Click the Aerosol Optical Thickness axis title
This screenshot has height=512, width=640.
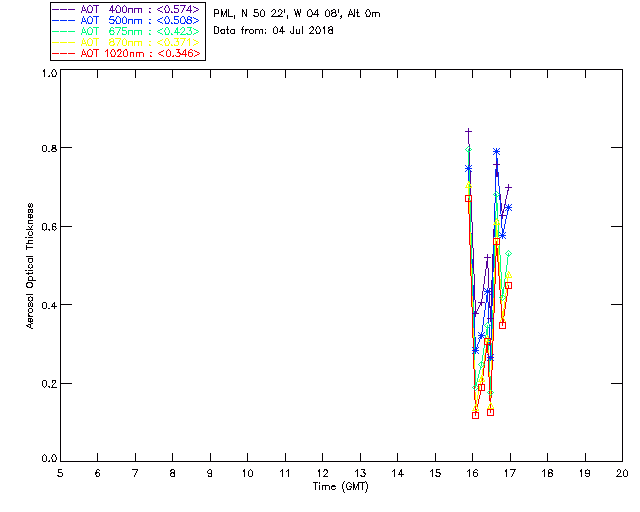[32, 265]
